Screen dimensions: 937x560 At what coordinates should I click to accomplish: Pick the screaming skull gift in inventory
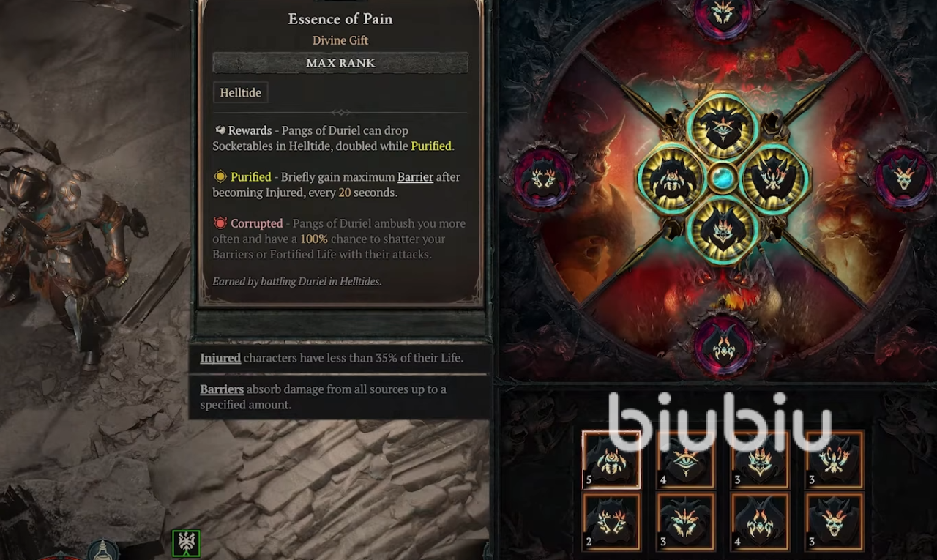point(834,522)
